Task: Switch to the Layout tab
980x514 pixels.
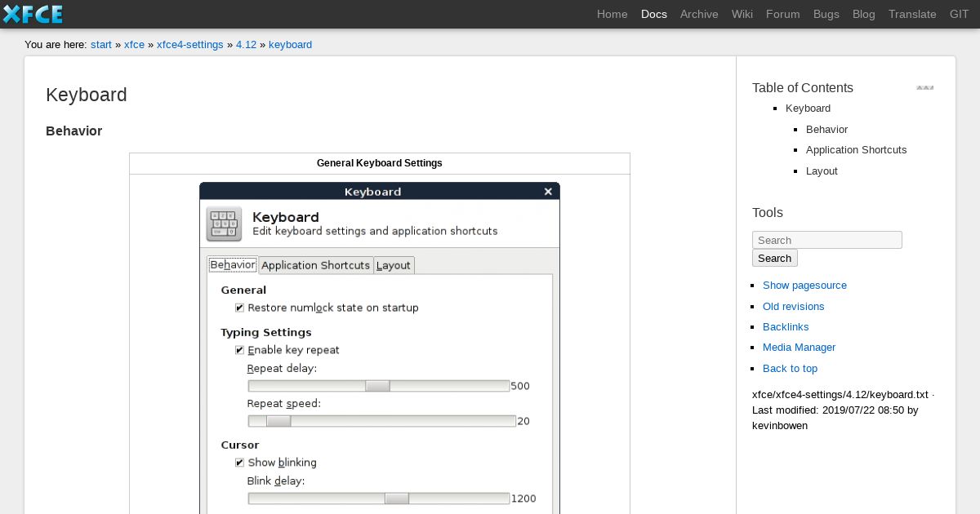Action: click(x=394, y=265)
